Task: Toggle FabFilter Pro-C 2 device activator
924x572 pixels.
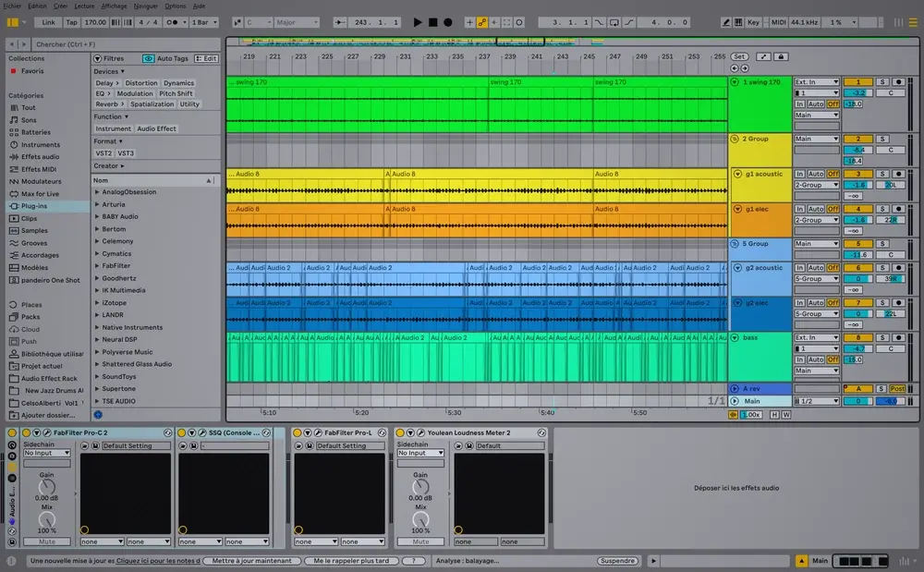Action: click(x=26, y=433)
